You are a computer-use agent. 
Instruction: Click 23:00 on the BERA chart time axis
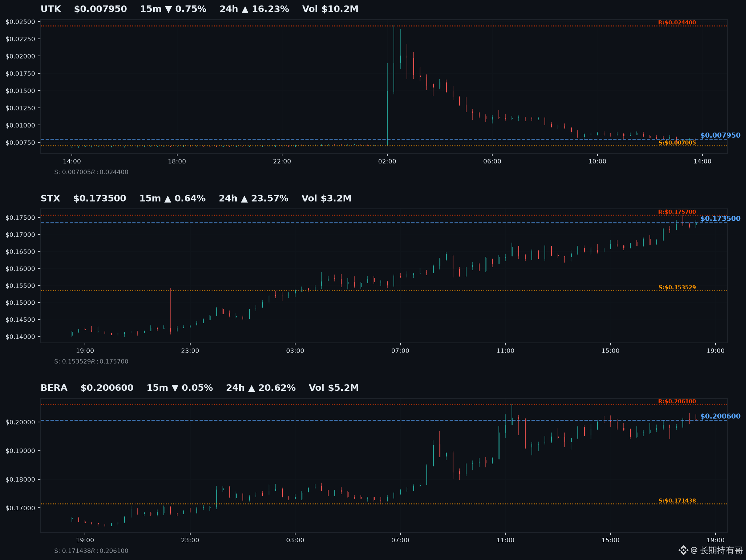coord(190,540)
